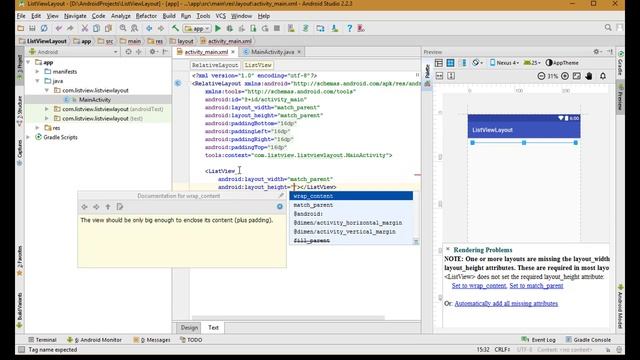Image resolution: width=640 pixels, height=360 pixels.
Task: Click the zoom to fit screen icon
Action: click(x=577, y=76)
